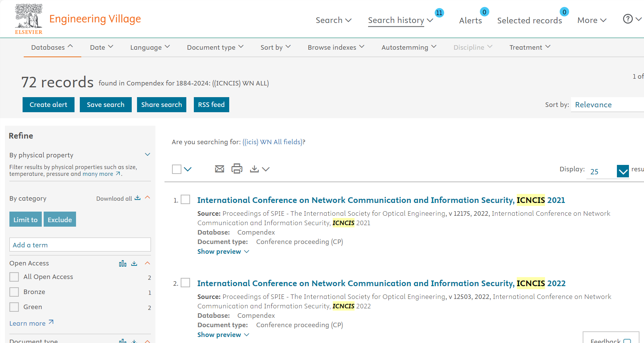
Task: Open the help question mark icon
Action: click(627, 19)
